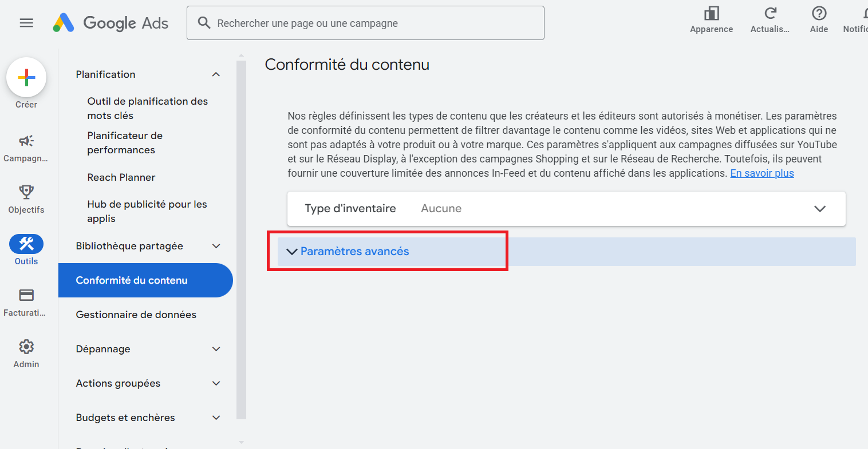Click the Google Ads logo

click(x=111, y=23)
